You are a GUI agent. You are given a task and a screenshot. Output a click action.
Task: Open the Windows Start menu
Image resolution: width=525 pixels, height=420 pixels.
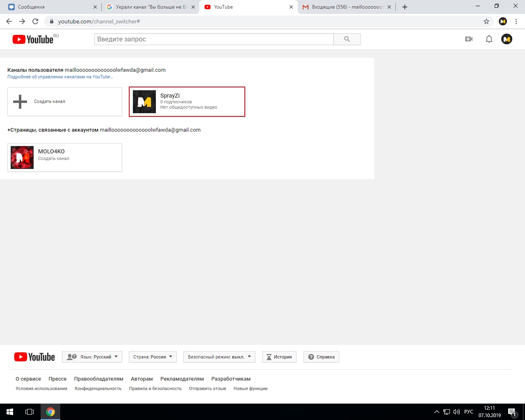[10, 412]
